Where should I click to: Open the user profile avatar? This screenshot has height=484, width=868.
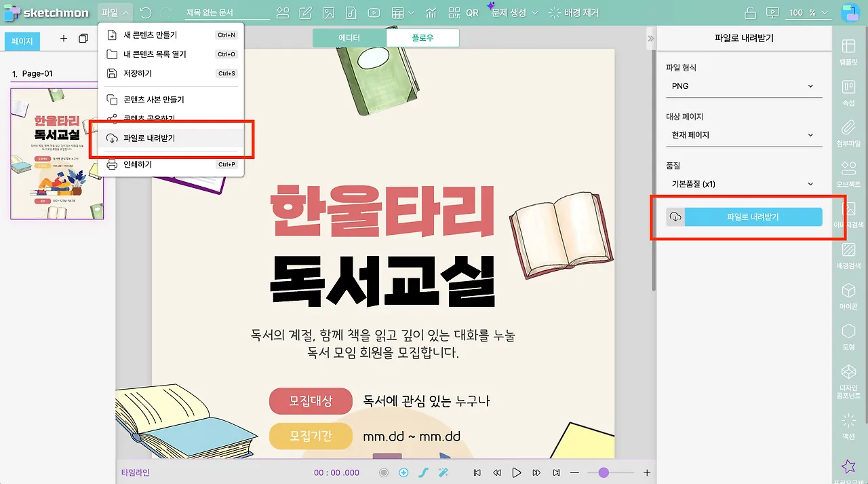[x=850, y=13]
